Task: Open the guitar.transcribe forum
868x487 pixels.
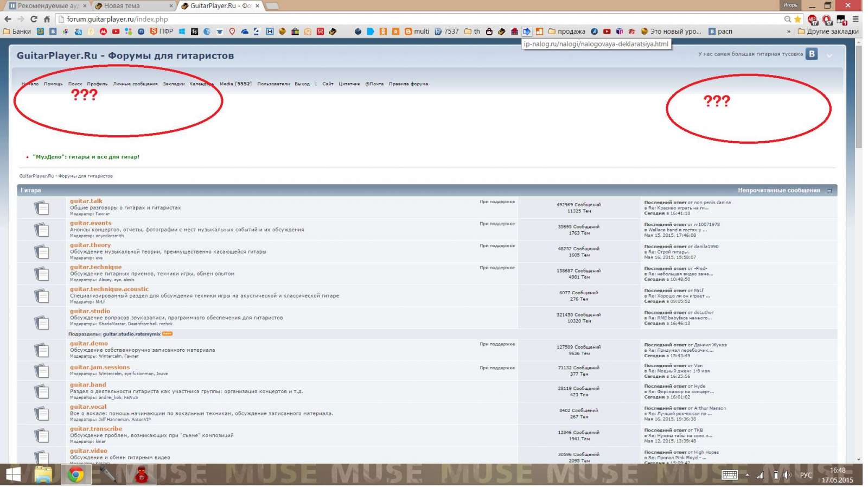Action: coord(96,429)
